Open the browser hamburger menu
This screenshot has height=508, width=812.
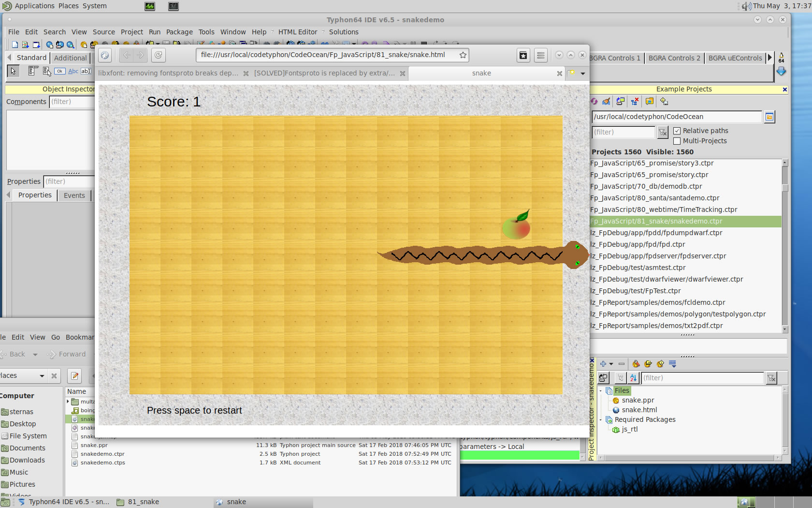541,55
